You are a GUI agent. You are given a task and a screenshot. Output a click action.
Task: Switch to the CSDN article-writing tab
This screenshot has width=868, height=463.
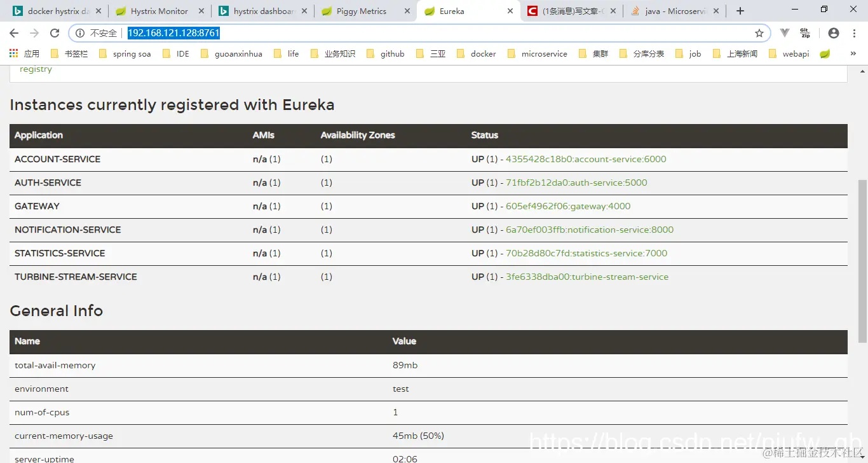pos(572,11)
